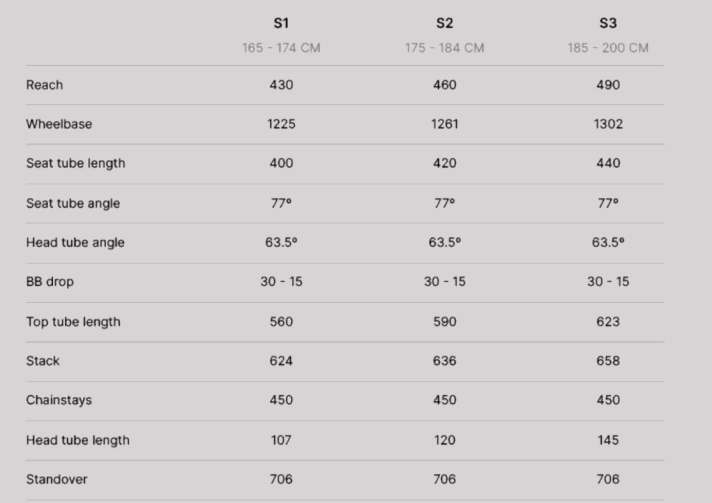Screen dimensions: 712x503
Task: Click the S1 reach value 430
Action: click(281, 85)
